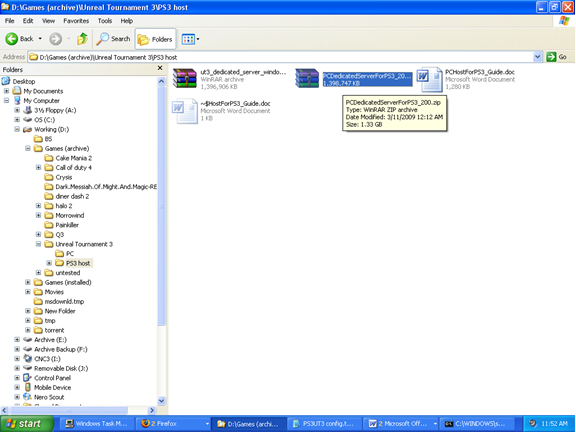Select the PCDedicatedServerForPS3 zip archive icon
The image size is (576, 433).
(x=307, y=78)
